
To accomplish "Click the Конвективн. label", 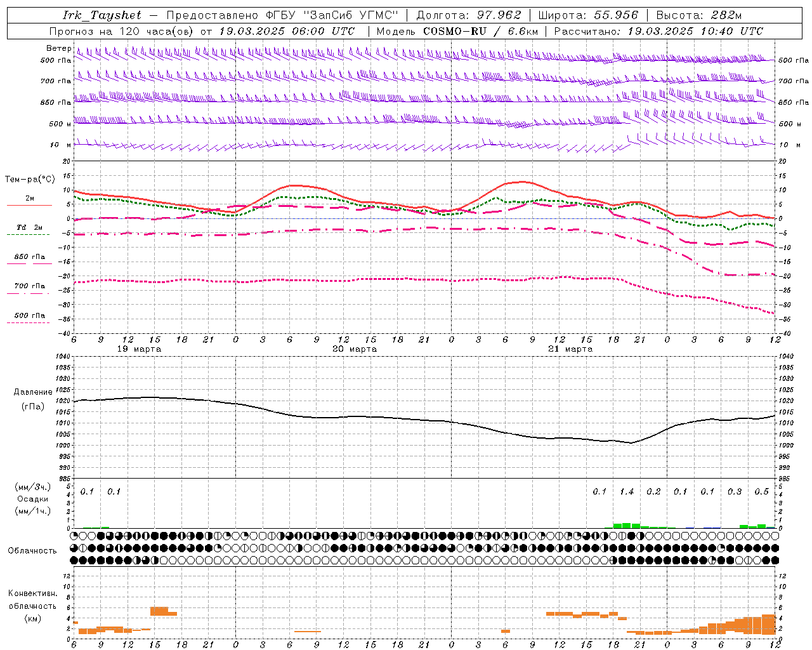I will click(32, 594).
